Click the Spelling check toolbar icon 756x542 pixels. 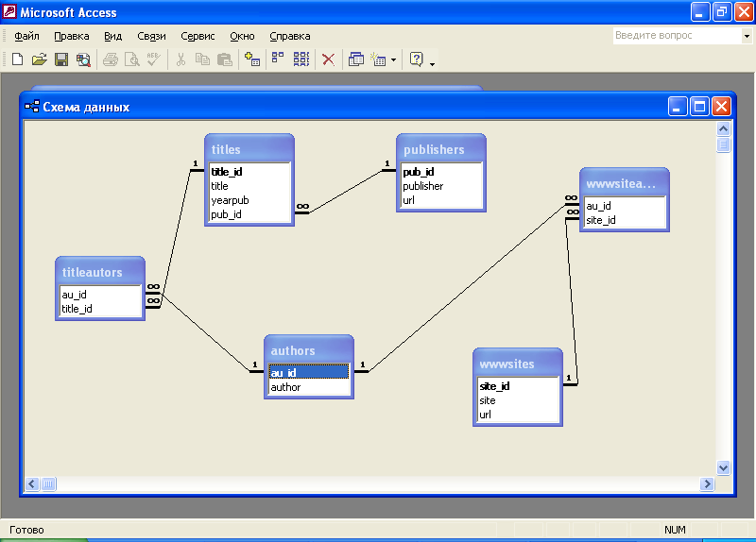tap(154, 59)
